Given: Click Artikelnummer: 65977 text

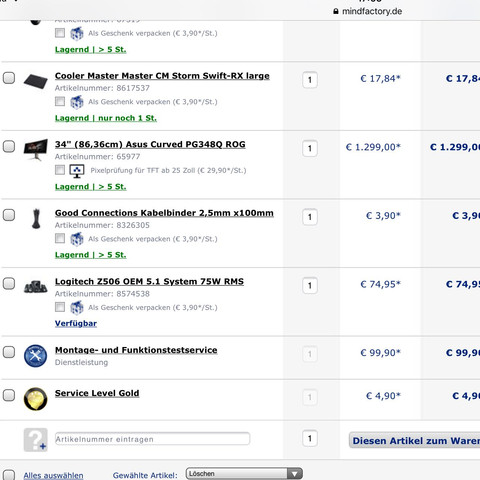Looking at the screenshot, I should 97,157.
